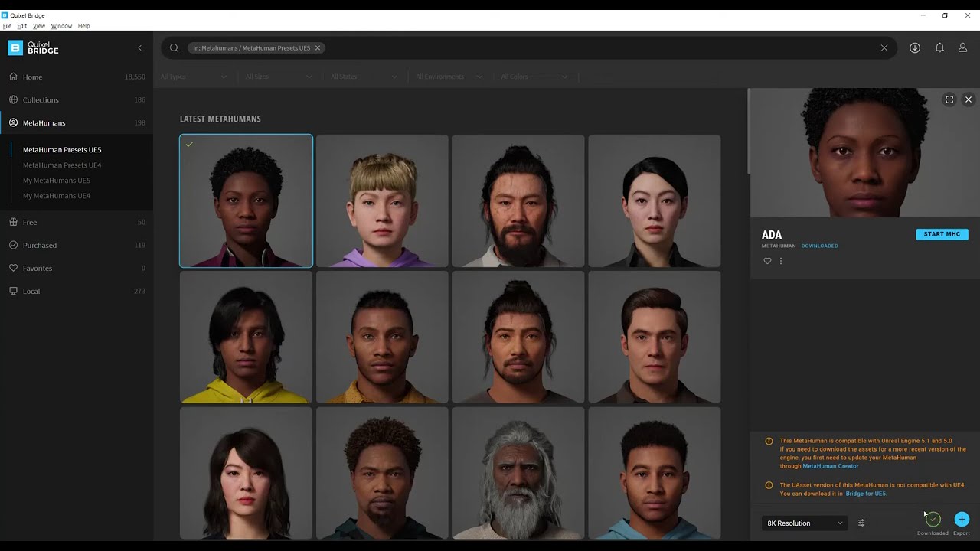The height and width of the screenshot is (551, 980).
Task: Open Collections in the sidebar
Action: click(x=77, y=99)
